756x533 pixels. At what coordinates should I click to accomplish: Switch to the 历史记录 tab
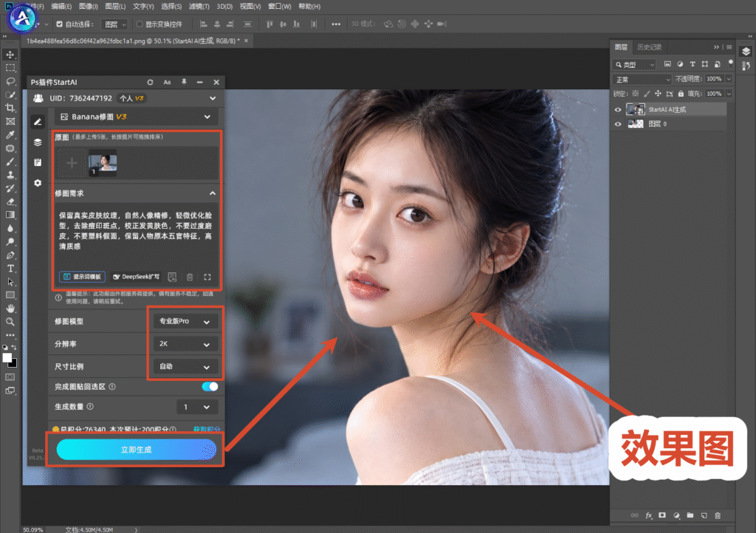pos(649,47)
